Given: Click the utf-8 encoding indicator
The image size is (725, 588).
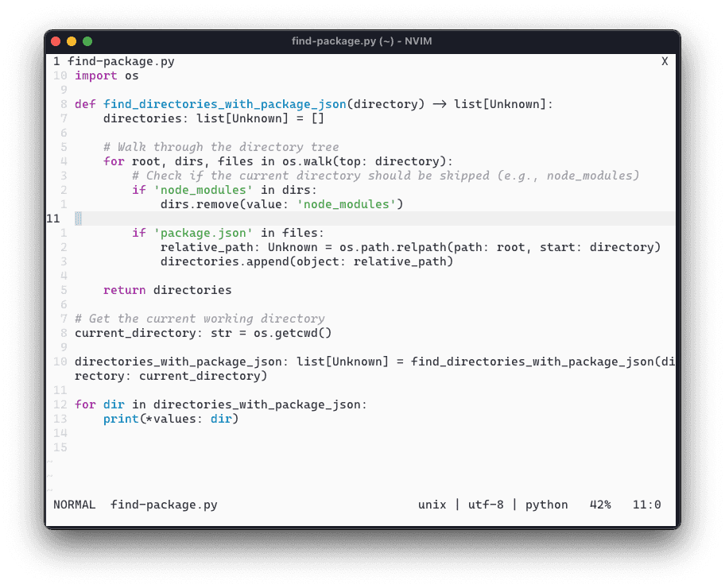Looking at the screenshot, I should [486, 505].
